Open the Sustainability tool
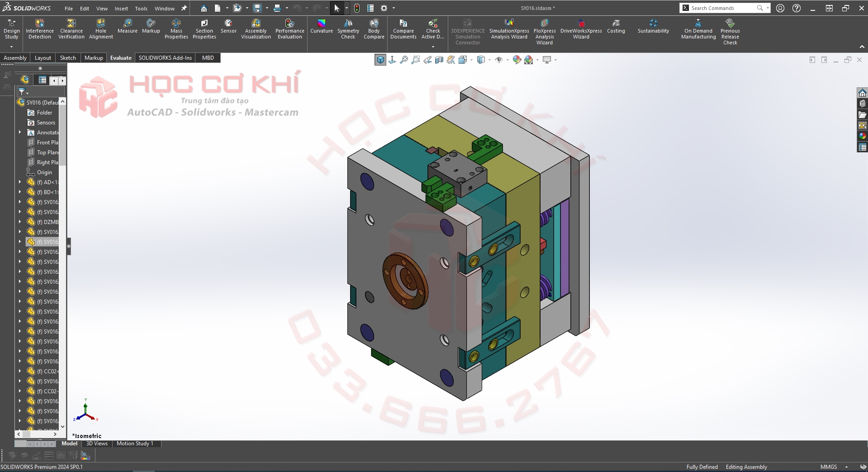This screenshot has width=868, height=472. [653, 26]
